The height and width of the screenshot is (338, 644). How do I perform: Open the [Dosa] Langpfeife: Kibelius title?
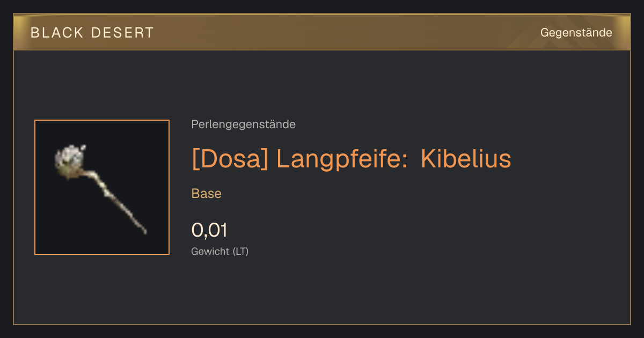coord(351,159)
